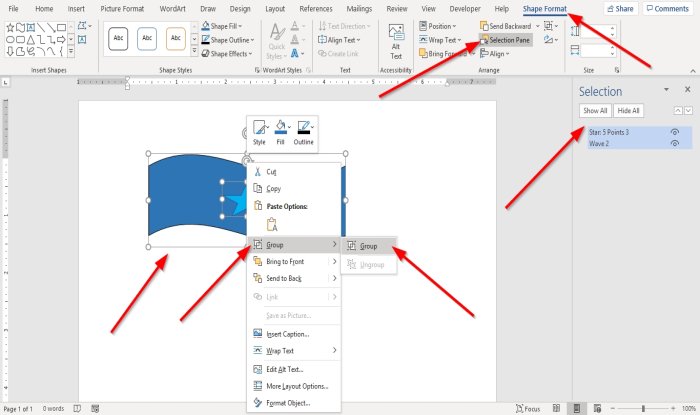Click the paste Keep Text Only icon

point(272,224)
